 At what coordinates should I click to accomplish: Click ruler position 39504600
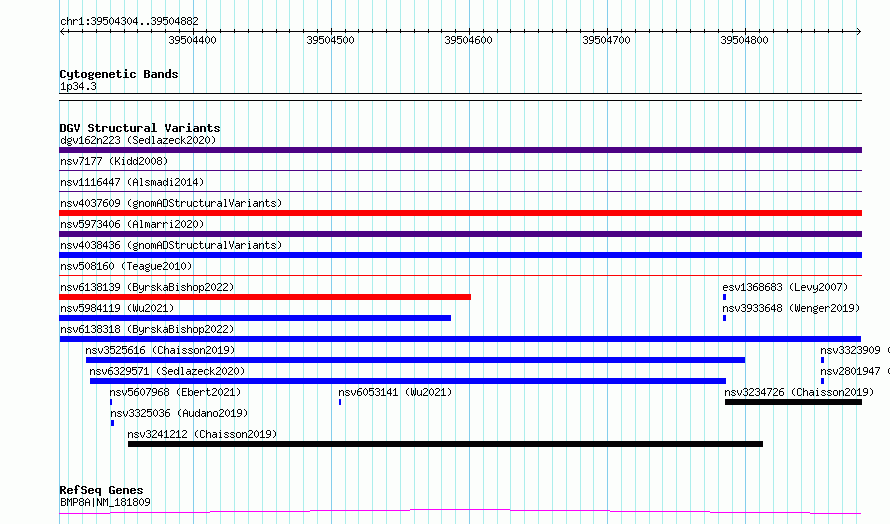pyautogui.click(x=468, y=40)
